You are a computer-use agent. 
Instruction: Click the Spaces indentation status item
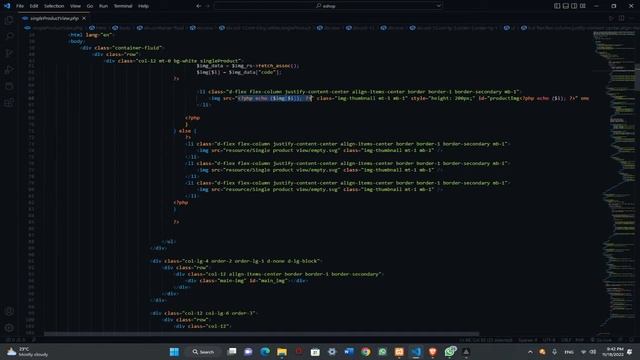[528, 340]
